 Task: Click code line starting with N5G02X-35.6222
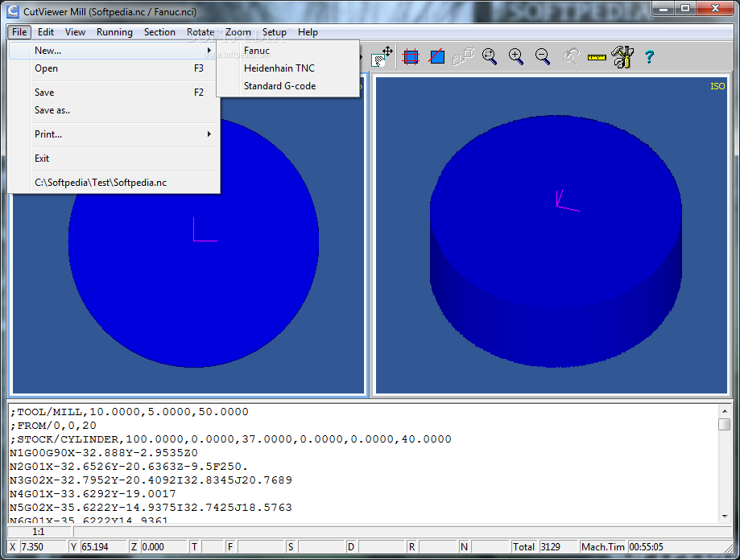pos(151,508)
